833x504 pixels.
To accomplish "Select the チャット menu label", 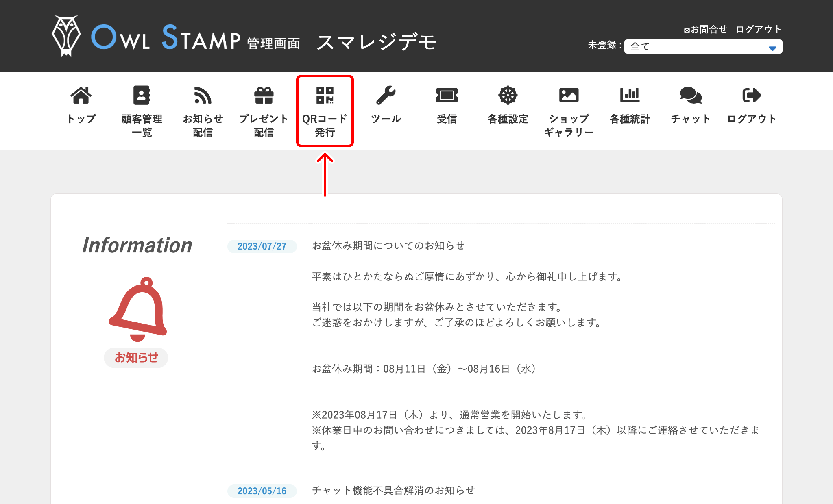I will click(x=691, y=119).
